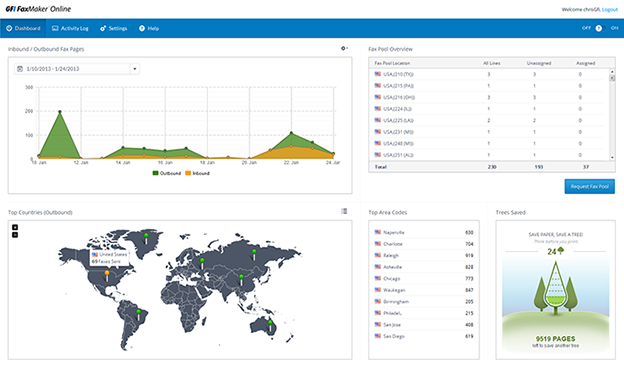Click the Request Fax Pool button

(x=589, y=187)
